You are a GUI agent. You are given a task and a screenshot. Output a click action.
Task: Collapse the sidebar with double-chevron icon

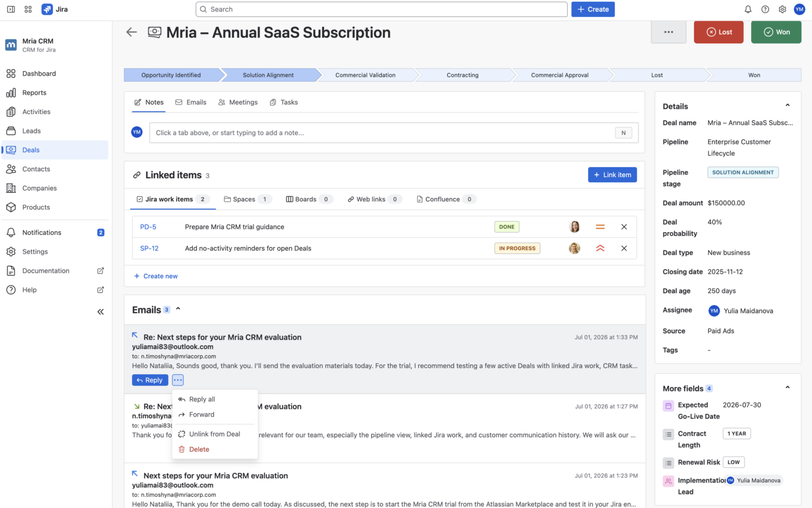pyautogui.click(x=100, y=312)
